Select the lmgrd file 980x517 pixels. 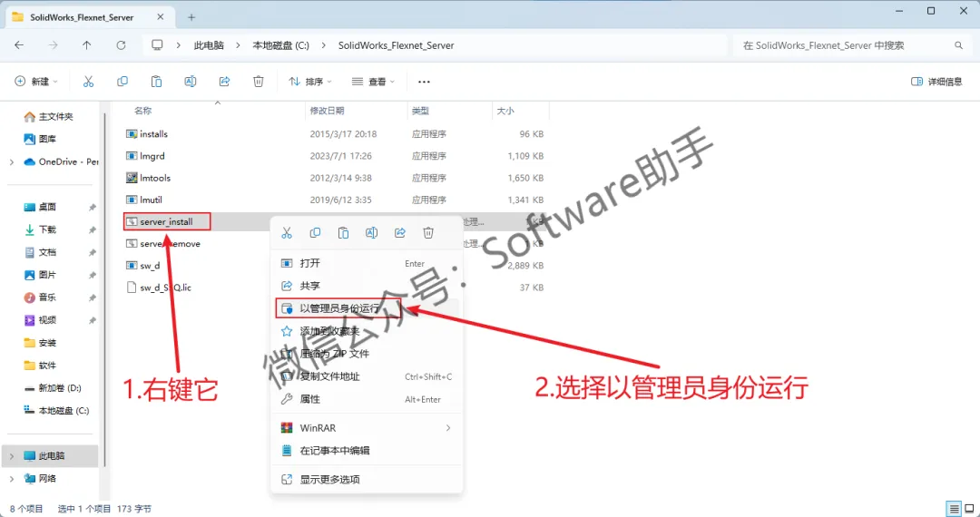pyautogui.click(x=152, y=156)
